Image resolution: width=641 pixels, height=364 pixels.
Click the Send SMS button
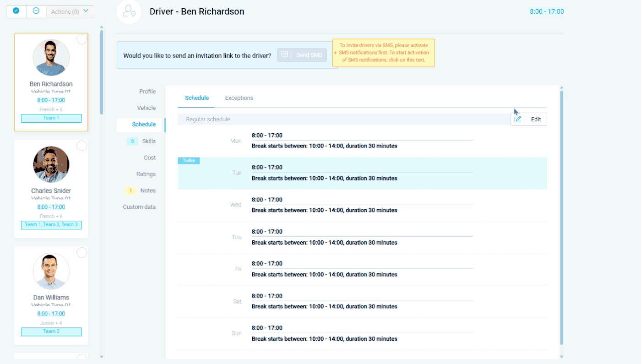point(302,55)
